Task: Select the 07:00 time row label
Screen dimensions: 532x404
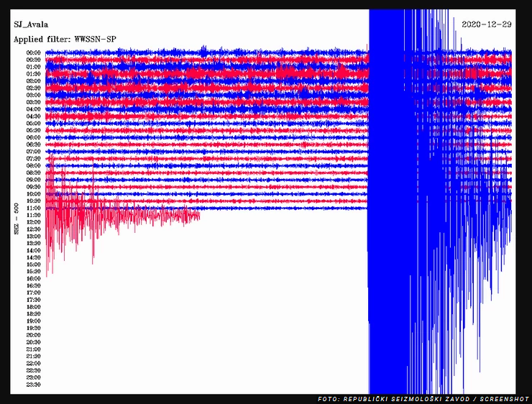Action: [33, 152]
